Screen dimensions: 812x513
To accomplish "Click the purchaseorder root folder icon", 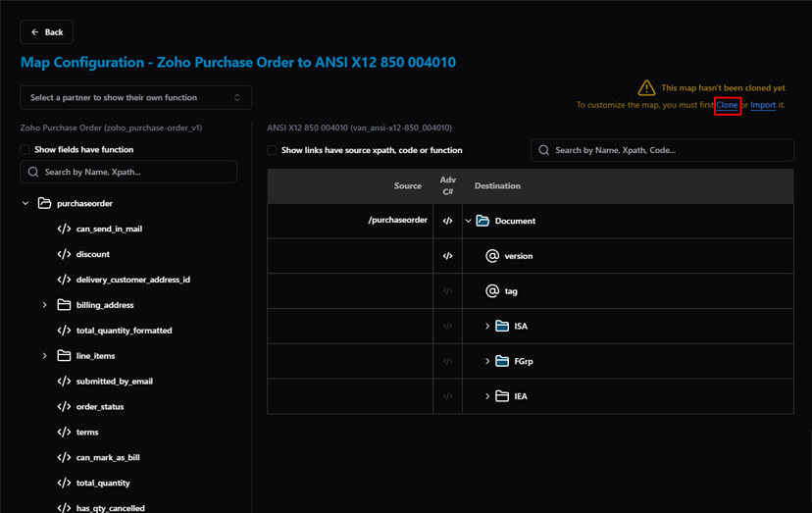I will tap(44, 203).
